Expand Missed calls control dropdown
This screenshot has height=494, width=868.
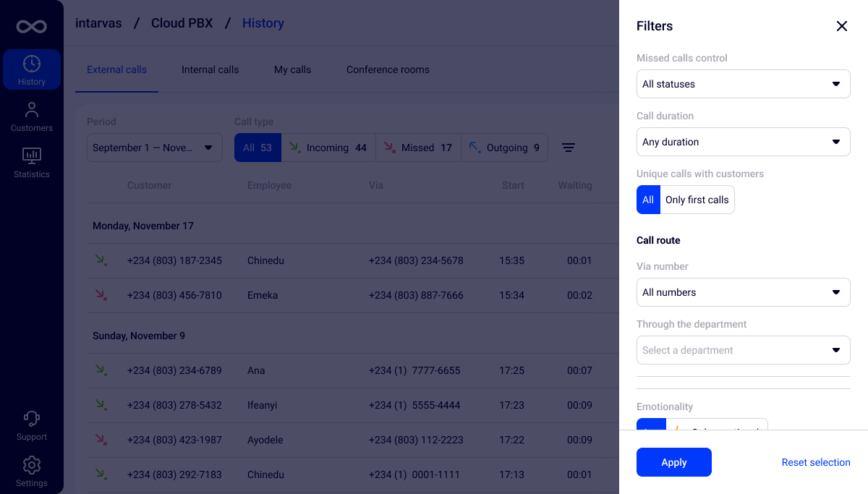743,84
